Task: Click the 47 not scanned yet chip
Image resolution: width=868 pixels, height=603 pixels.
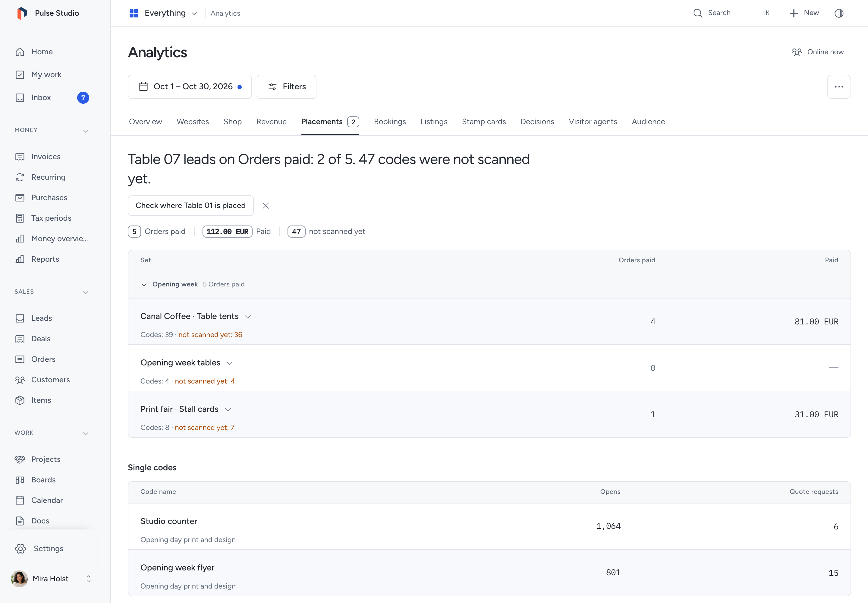Action: coord(326,232)
